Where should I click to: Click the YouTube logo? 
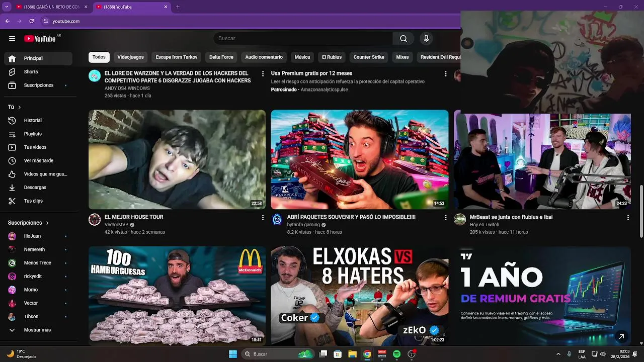click(x=40, y=39)
